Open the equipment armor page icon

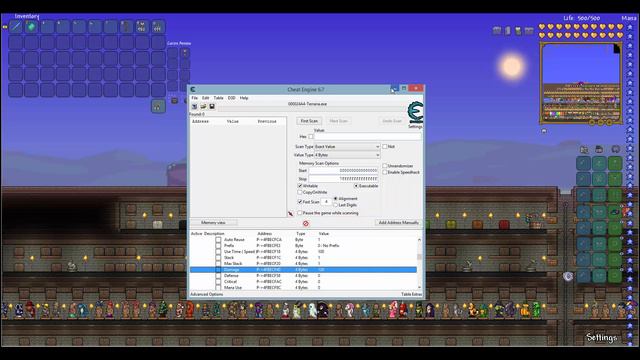584,149
